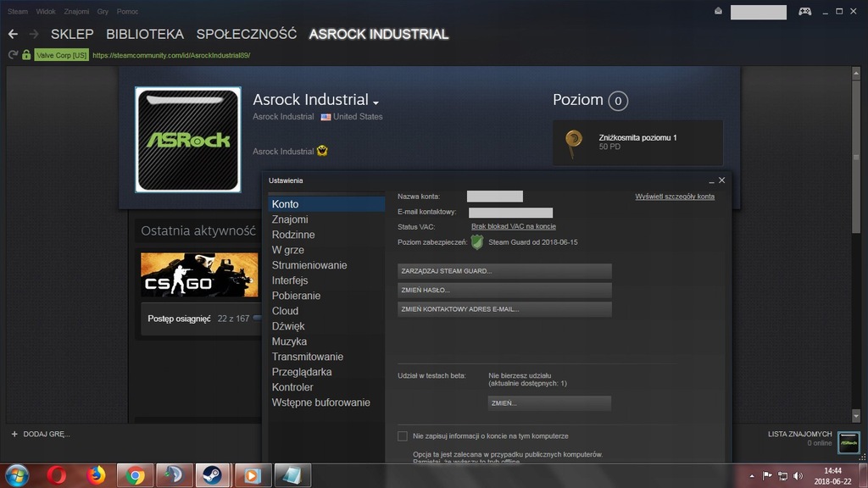Go back with the left arrow
The image size is (868, 488).
[13, 34]
